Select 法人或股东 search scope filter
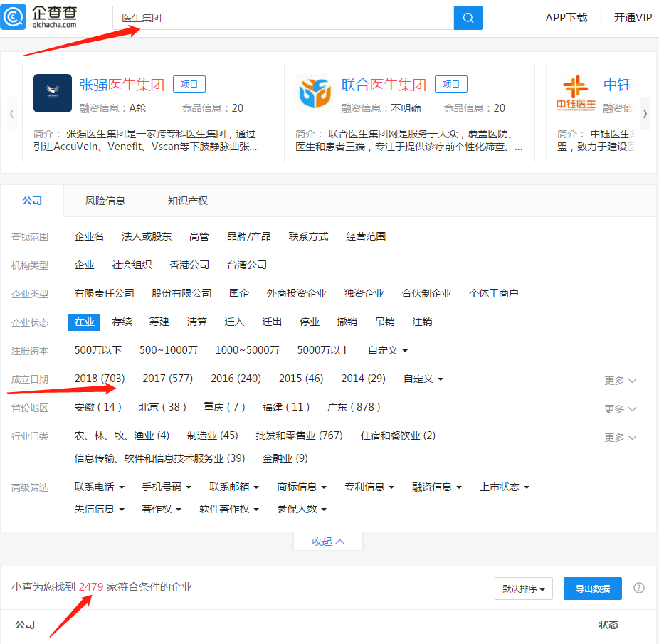This screenshot has width=659, height=644. pyautogui.click(x=147, y=236)
